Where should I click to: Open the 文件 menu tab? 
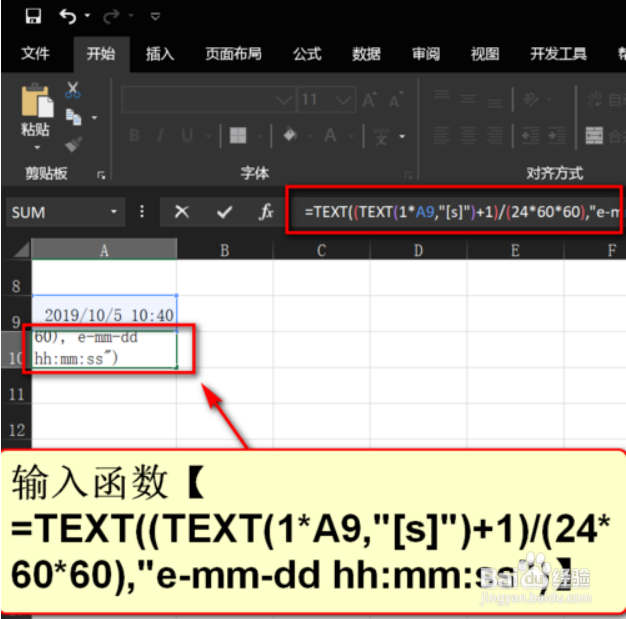coord(35,53)
